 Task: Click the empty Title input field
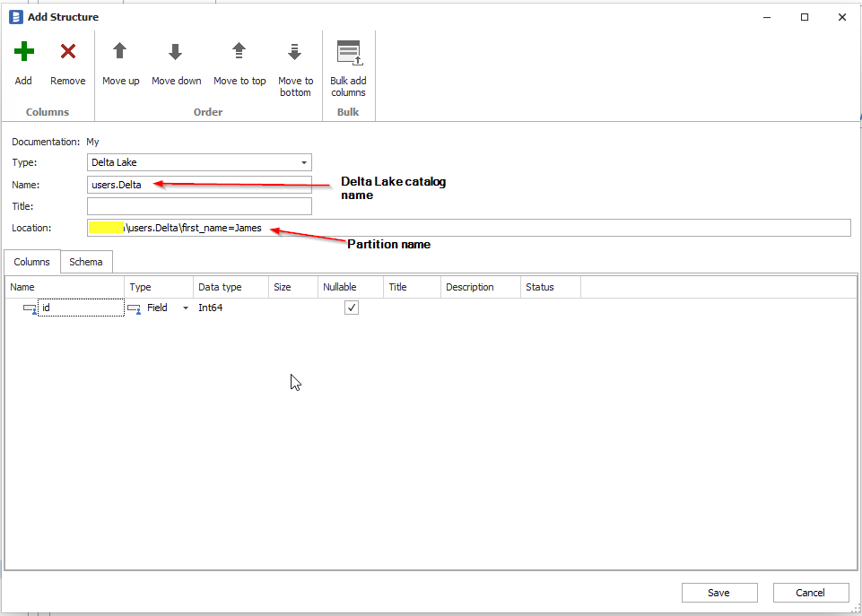click(199, 206)
